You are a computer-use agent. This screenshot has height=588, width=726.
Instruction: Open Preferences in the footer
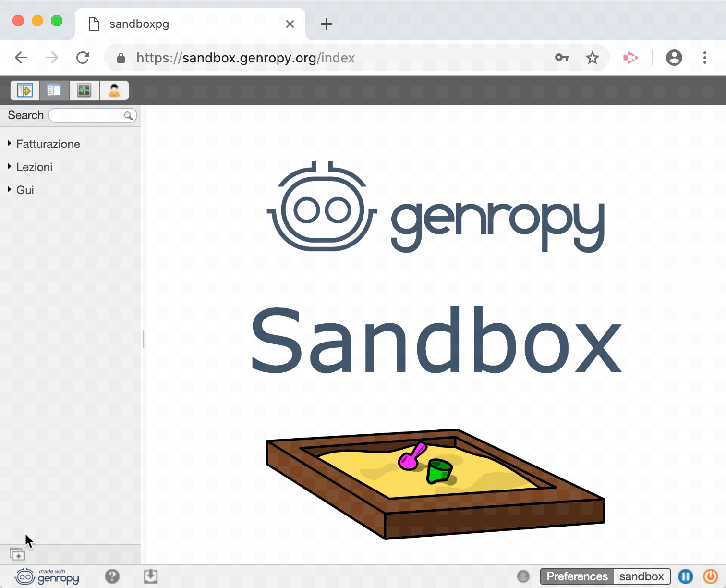(577, 576)
